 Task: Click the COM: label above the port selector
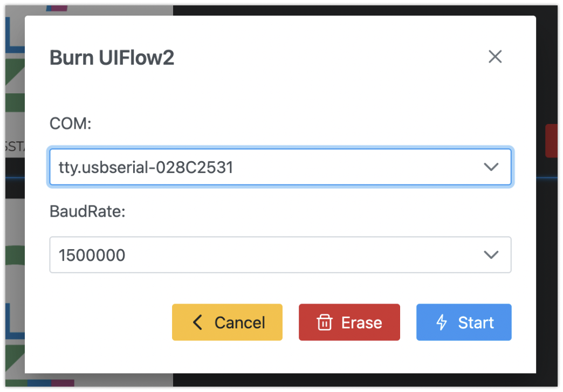70,123
